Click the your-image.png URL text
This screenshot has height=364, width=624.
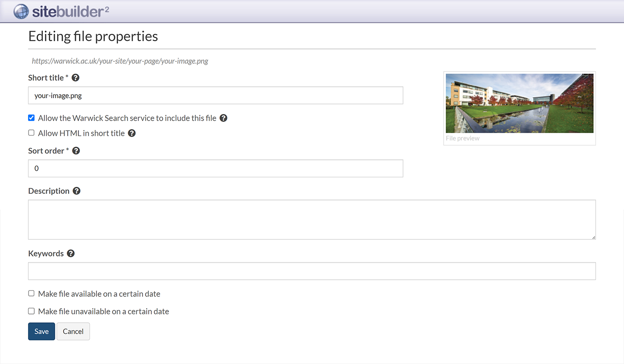119,61
